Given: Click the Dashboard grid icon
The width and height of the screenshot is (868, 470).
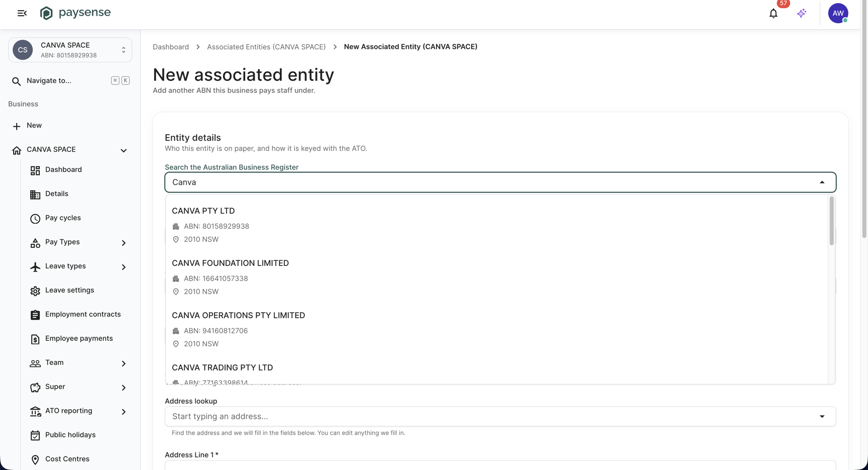Looking at the screenshot, I should [x=35, y=170].
